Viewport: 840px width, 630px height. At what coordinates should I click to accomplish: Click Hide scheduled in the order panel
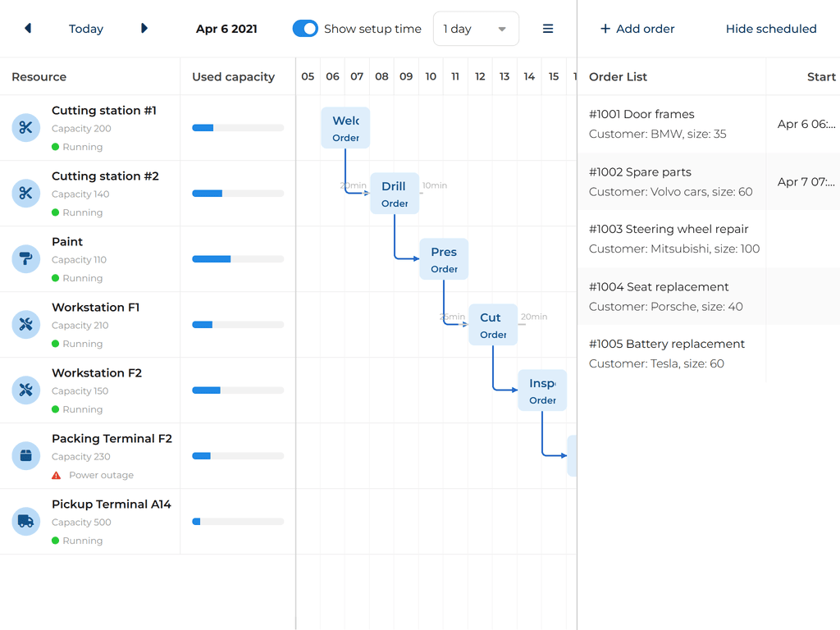pyautogui.click(x=771, y=29)
